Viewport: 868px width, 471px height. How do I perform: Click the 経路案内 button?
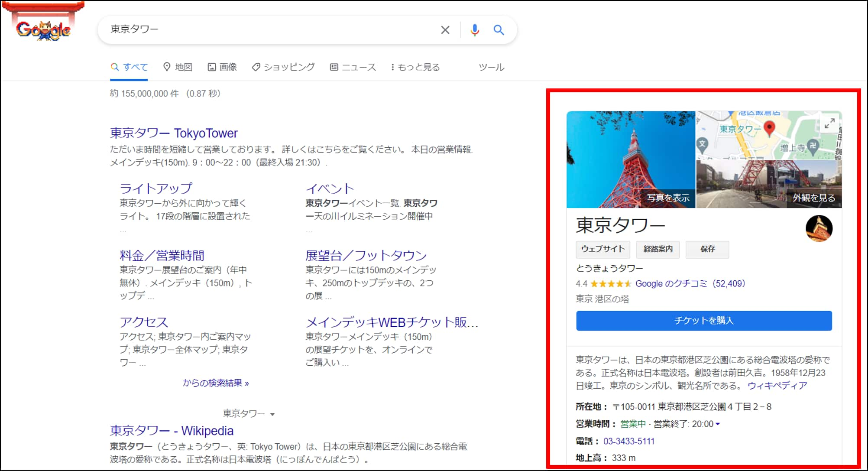(657, 249)
